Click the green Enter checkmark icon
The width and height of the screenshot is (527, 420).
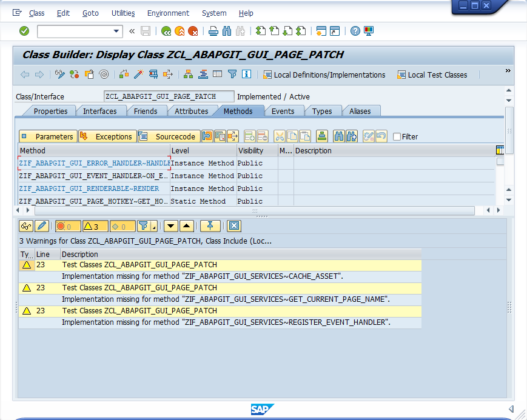tap(24, 32)
